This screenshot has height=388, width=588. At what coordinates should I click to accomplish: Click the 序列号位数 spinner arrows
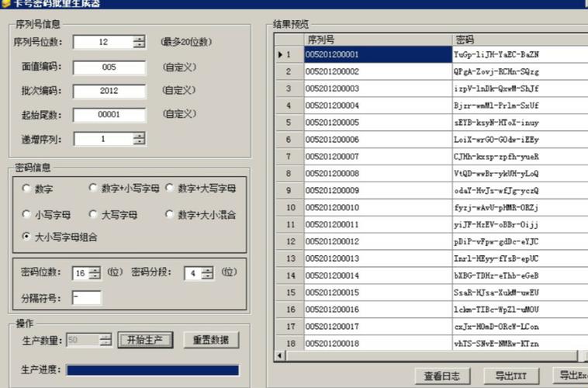point(139,42)
